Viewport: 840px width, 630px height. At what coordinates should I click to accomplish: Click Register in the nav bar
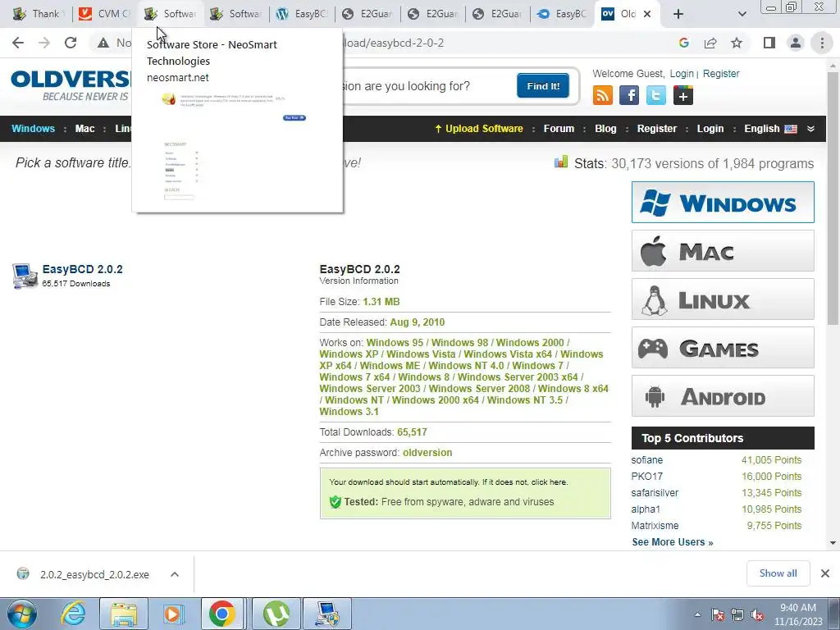click(657, 129)
